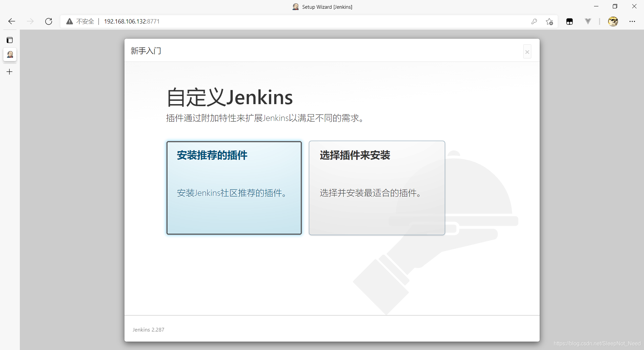Select the Jenkins tab in the sidebar
The image size is (644, 350).
(x=10, y=54)
